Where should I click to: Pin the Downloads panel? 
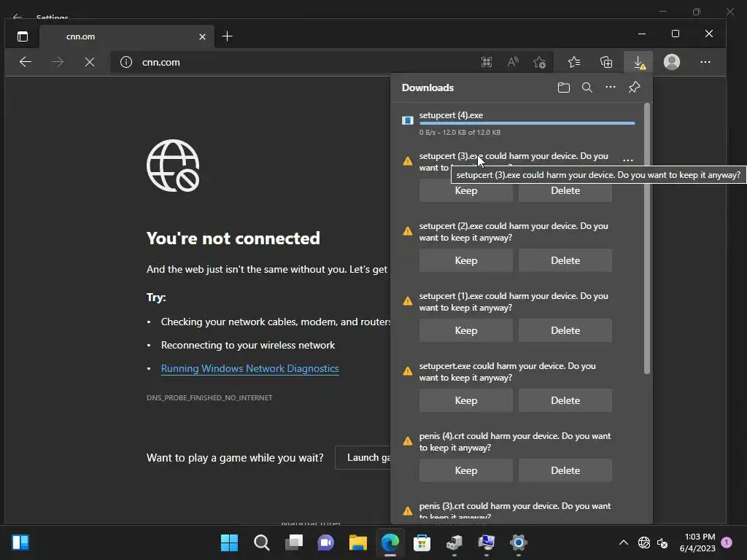point(634,87)
